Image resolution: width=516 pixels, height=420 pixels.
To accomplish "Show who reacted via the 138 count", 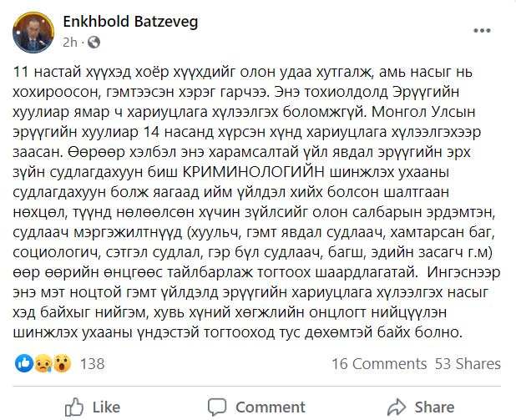I will [x=92, y=363].
